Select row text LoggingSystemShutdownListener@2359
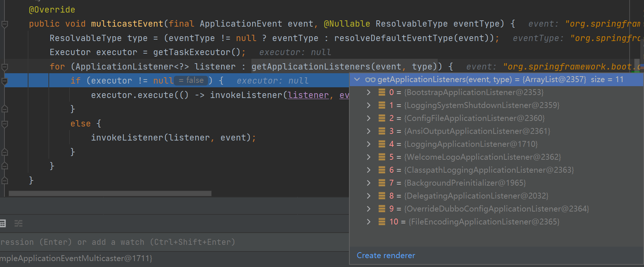The width and height of the screenshot is (644, 267). (x=482, y=105)
